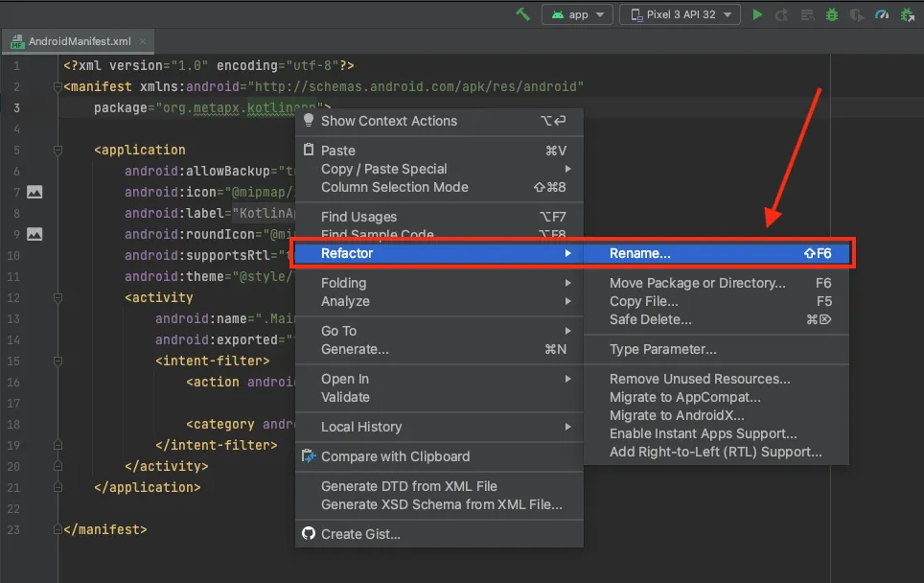
Task: Open the Profiler gauge icon
Action: tap(882, 14)
